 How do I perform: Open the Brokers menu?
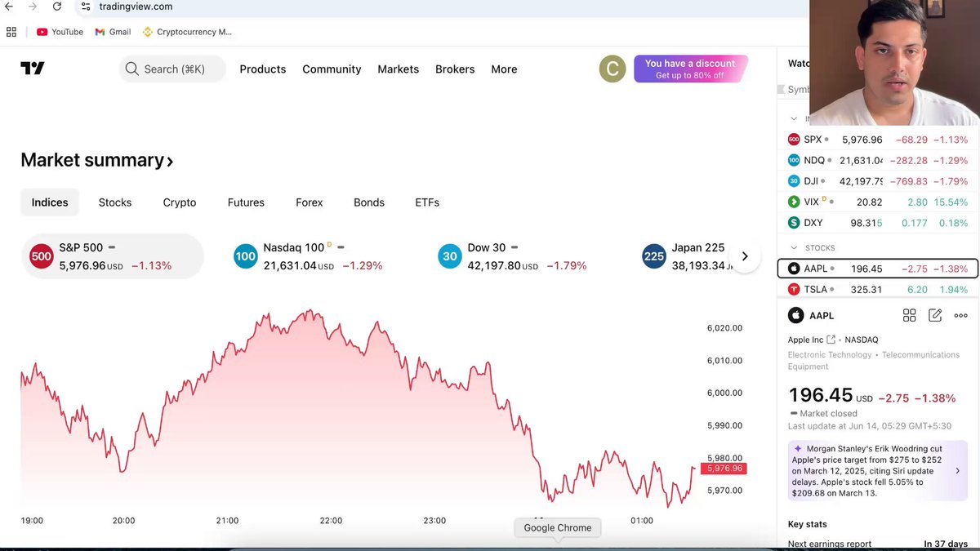pos(455,69)
